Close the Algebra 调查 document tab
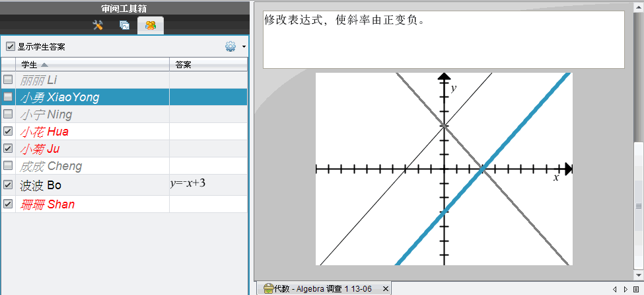The image size is (644, 295). pyautogui.click(x=386, y=289)
